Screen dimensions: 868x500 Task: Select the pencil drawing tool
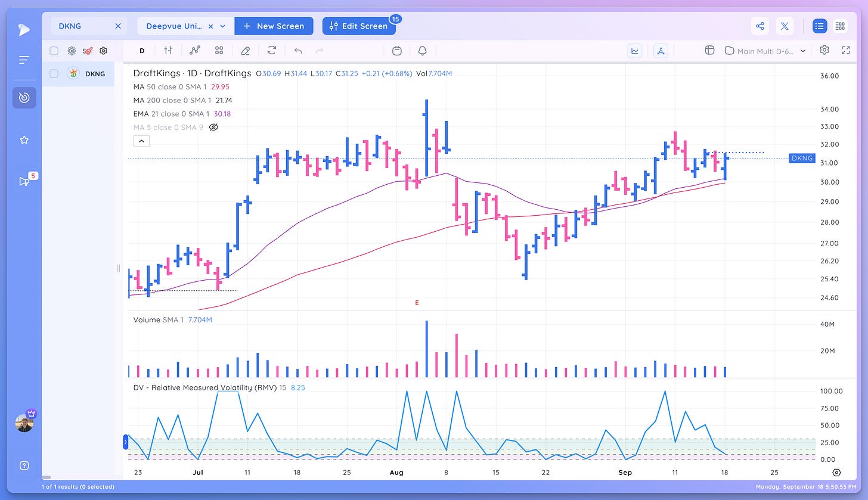pyautogui.click(x=245, y=51)
